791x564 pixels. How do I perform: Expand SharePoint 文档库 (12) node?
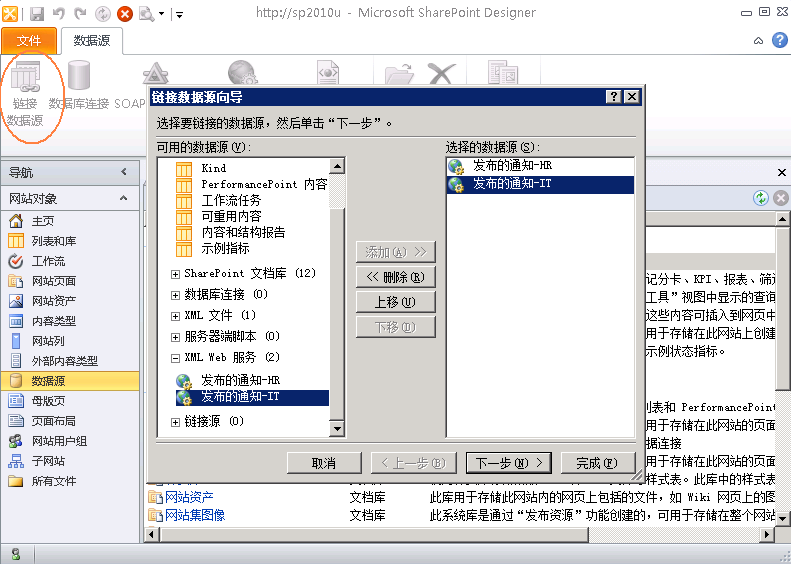coord(175,274)
